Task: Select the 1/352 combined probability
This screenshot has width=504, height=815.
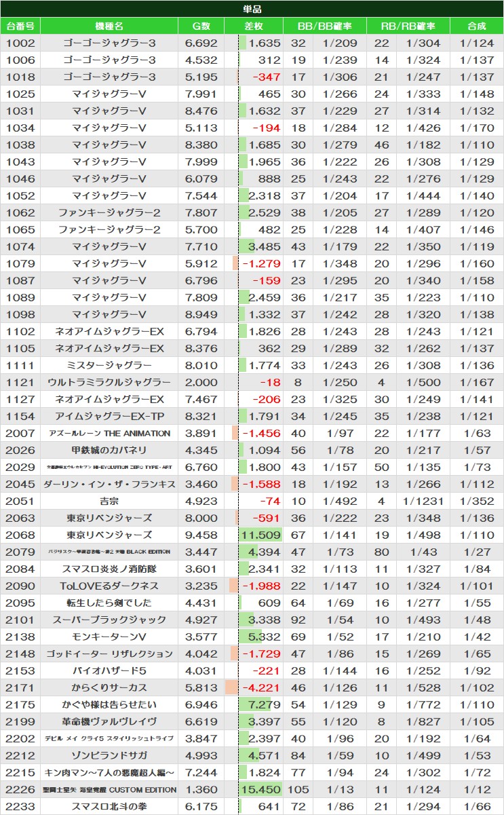Action: (477, 501)
